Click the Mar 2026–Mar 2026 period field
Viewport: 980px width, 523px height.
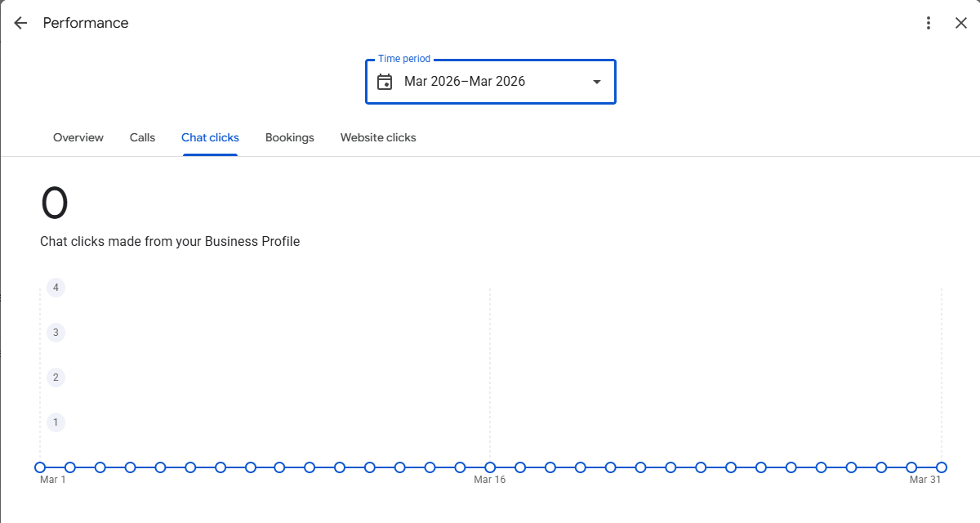490,82
